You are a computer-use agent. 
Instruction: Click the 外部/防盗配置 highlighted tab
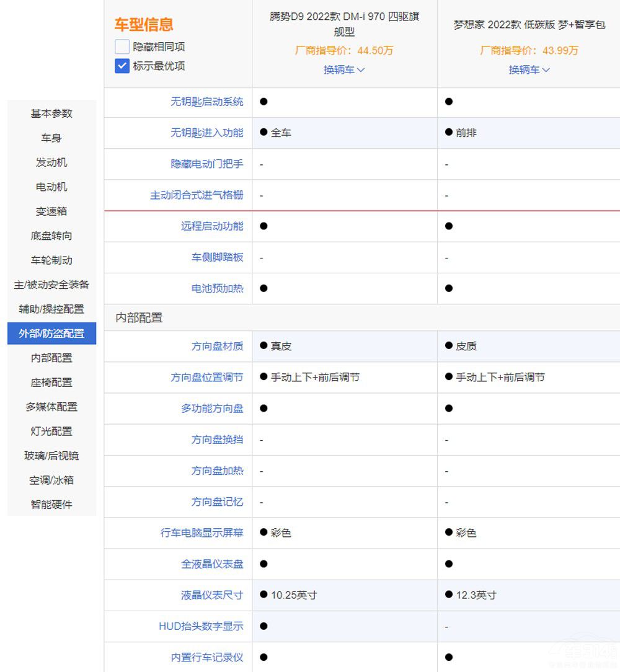pos(51,334)
